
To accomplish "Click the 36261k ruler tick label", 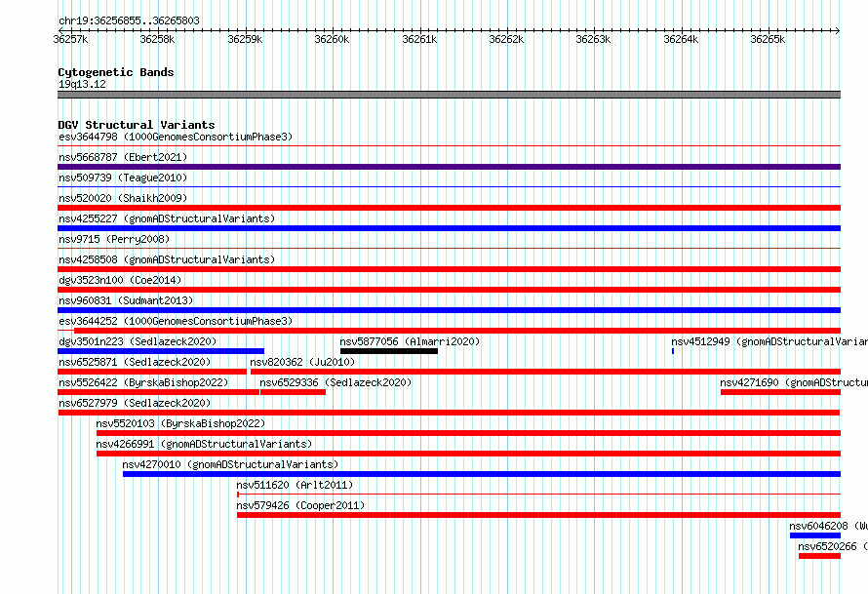I will click(x=419, y=39).
